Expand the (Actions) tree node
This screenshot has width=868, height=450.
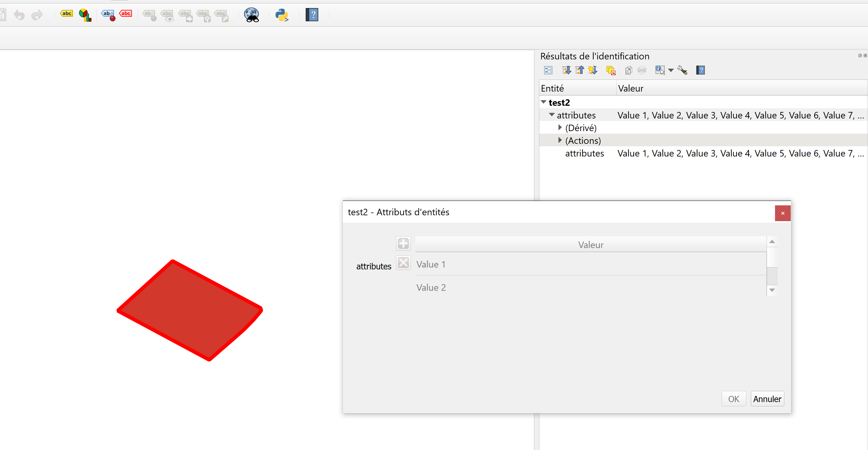[560, 140]
